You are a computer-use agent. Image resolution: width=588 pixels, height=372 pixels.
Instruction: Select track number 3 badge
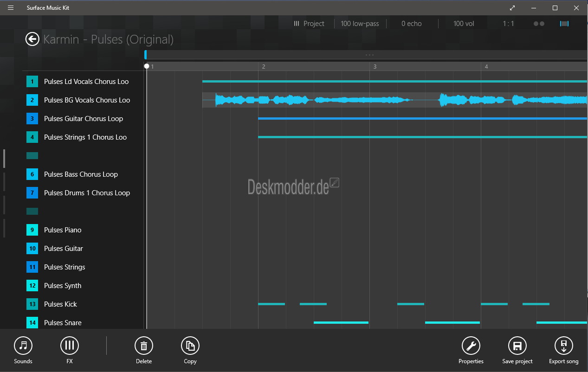[x=32, y=119]
